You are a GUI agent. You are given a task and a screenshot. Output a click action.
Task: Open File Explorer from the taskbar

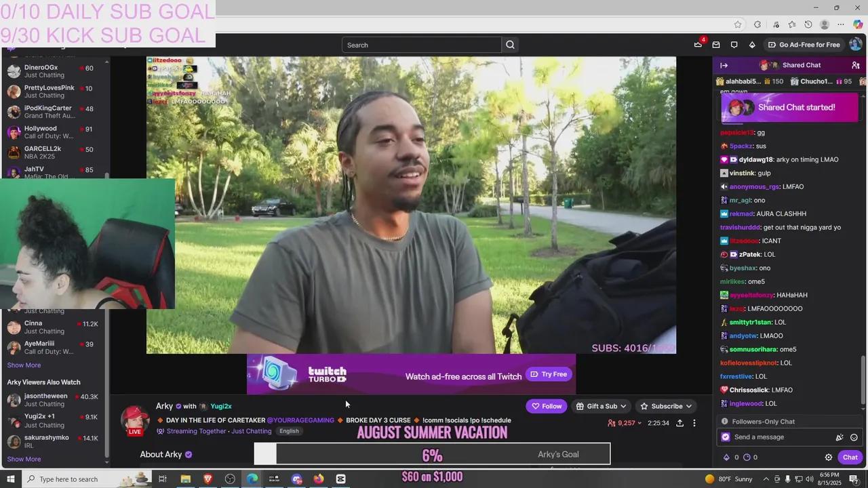tap(185, 479)
